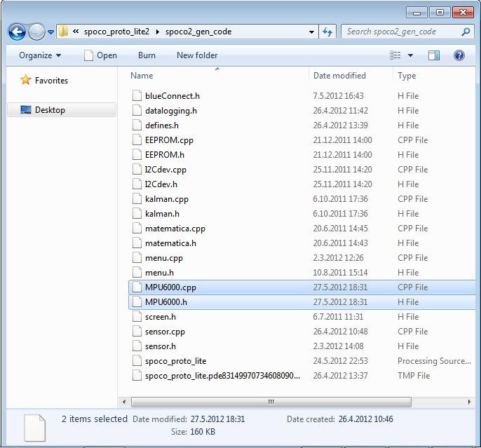The width and height of the screenshot is (481, 448).
Task: Select the EEPROM.cpp file icon
Action: [x=137, y=140]
